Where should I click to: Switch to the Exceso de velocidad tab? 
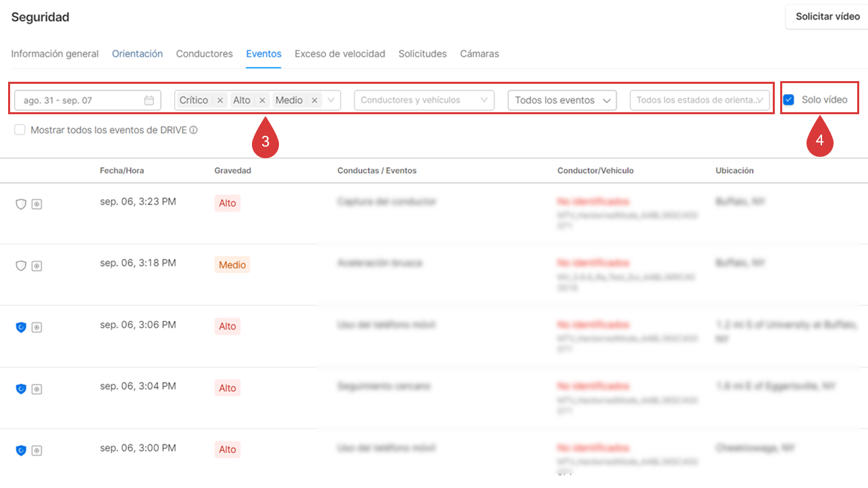click(x=340, y=54)
